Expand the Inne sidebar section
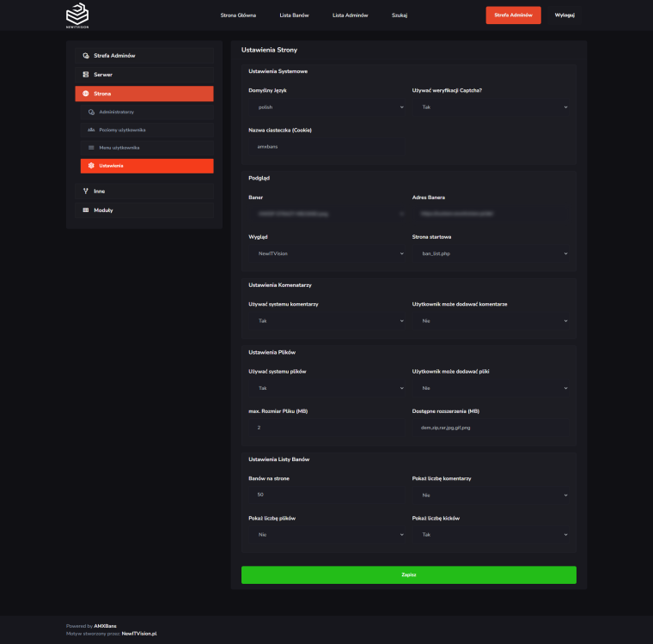The image size is (653, 644). pos(144,191)
